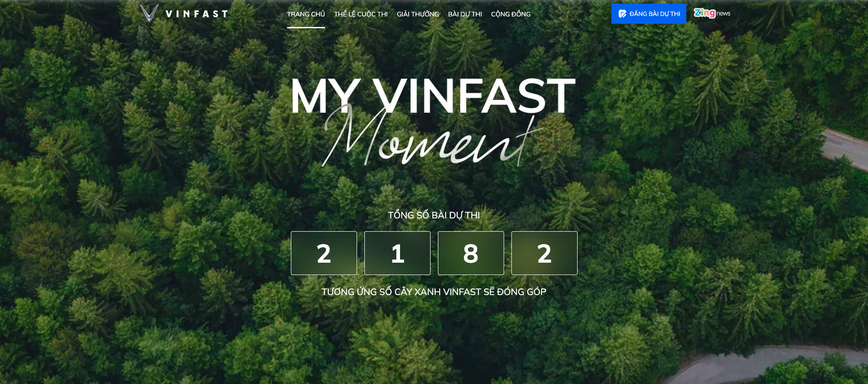Click the Tương Ứng Số Cây Xanh caption

[434, 292]
